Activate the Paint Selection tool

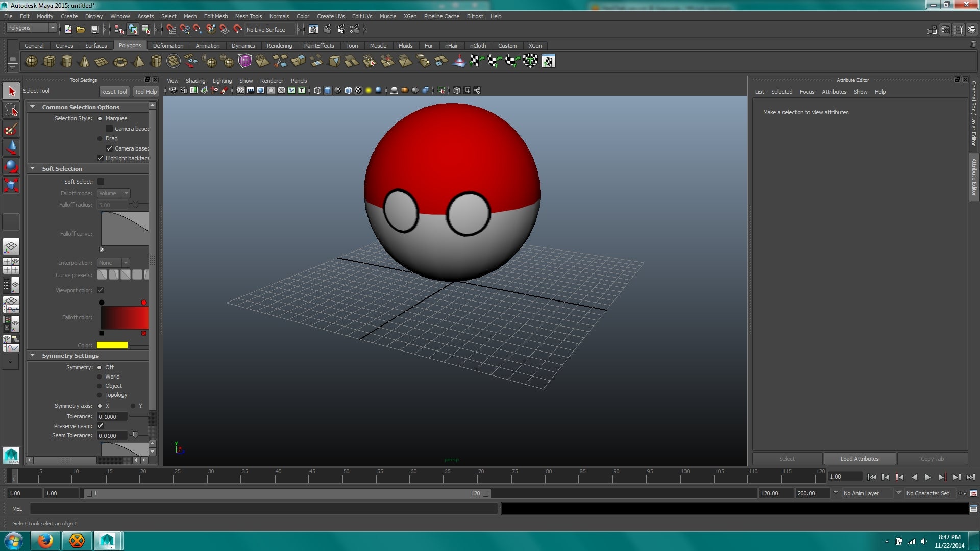pos(11,129)
